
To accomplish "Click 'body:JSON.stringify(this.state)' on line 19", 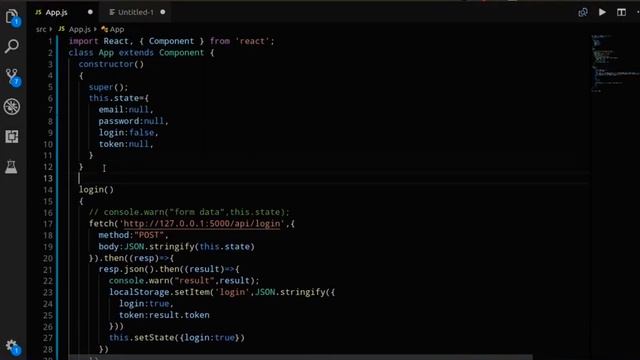I will (176, 247).
